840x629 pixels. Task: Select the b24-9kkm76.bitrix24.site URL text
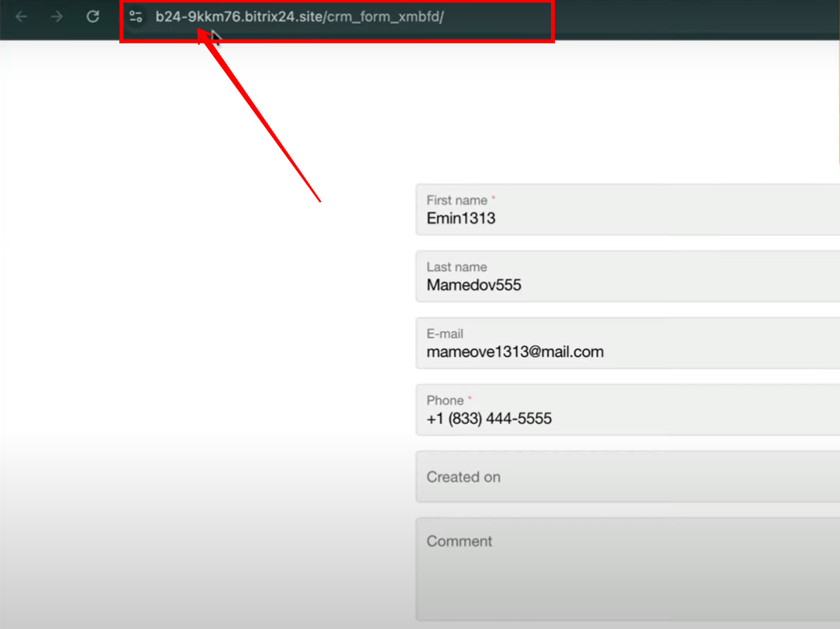(299, 16)
